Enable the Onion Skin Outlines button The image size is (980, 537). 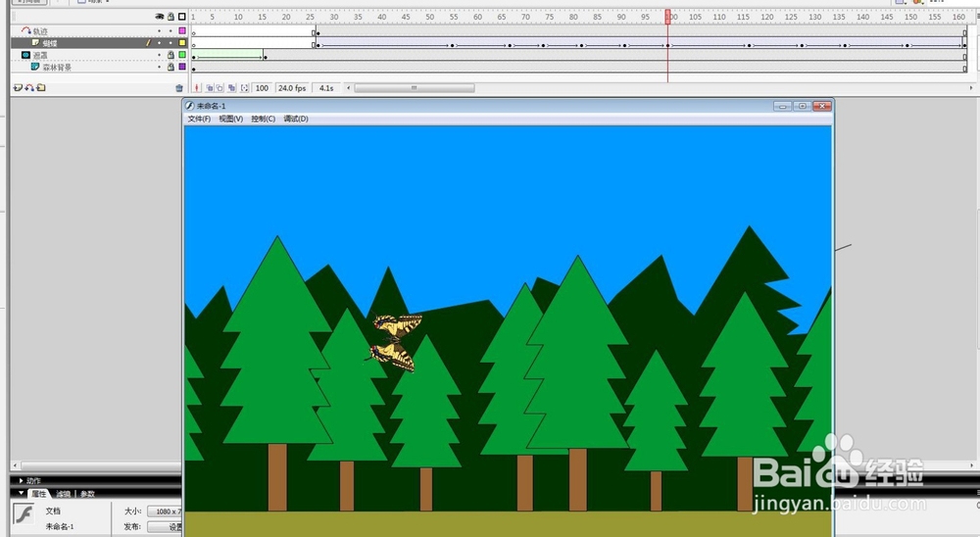click(x=220, y=88)
